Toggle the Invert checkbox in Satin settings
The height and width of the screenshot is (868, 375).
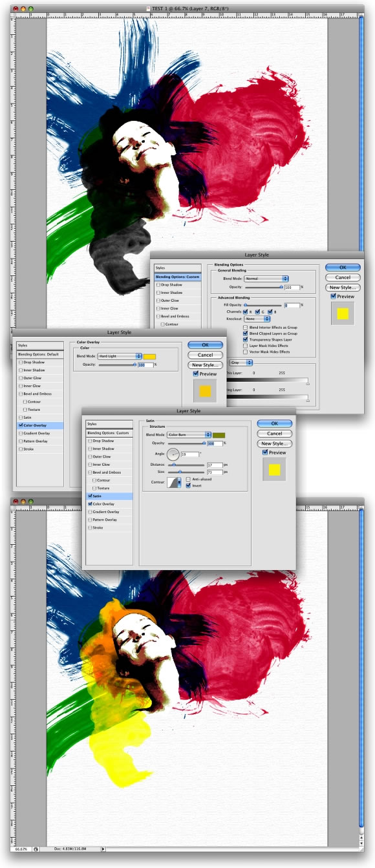click(188, 485)
